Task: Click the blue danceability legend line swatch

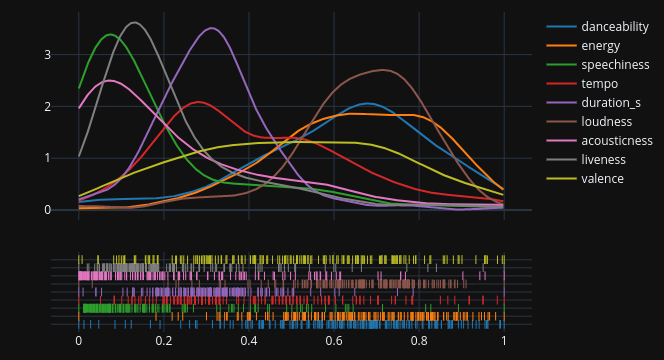Action: coord(562,27)
